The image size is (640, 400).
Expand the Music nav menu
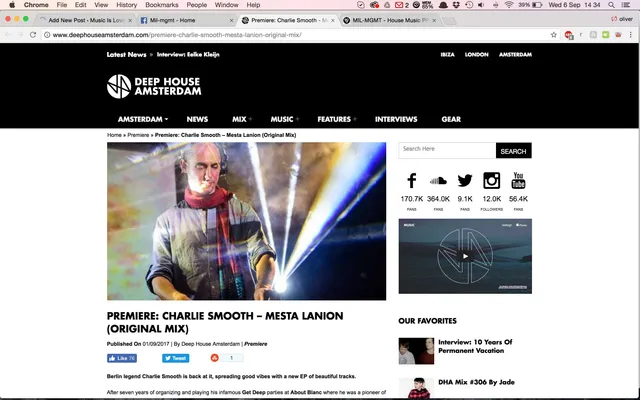pyautogui.click(x=285, y=119)
